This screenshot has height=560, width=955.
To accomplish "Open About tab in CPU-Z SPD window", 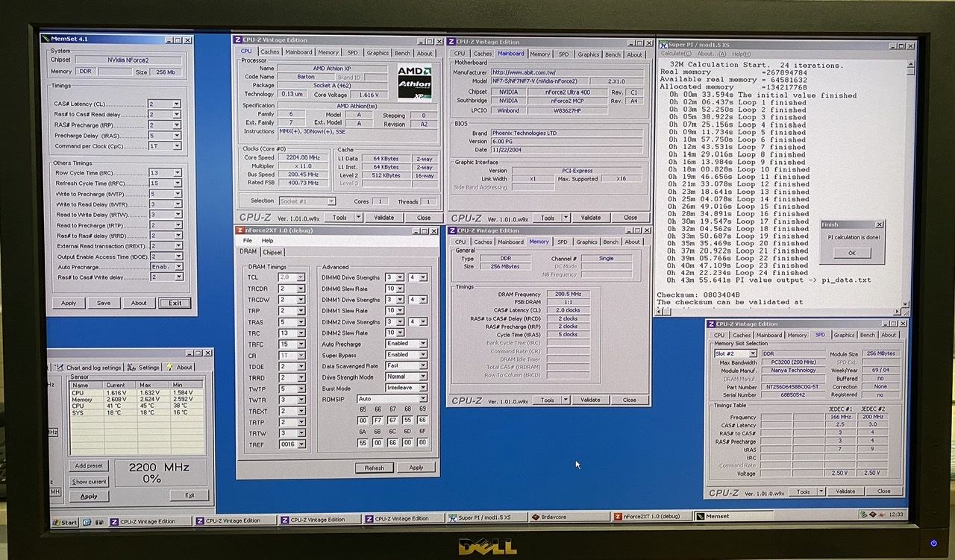I will pyautogui.click(x=889, y=335).
